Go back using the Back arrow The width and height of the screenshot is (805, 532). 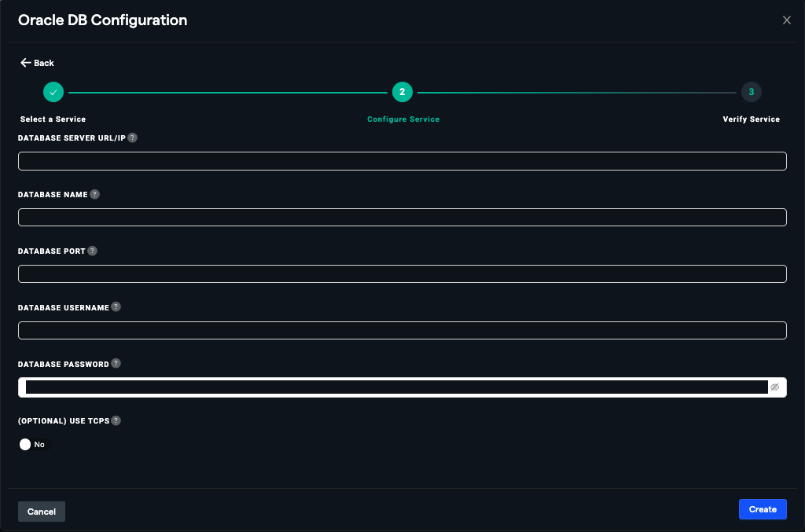(37, 63)
